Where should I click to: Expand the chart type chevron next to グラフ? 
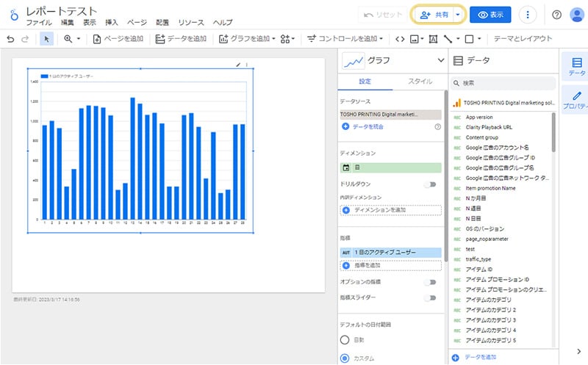click(441, 60)
